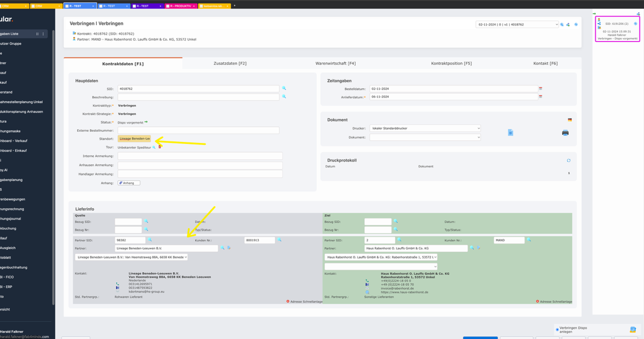Click the red delete icon beside Tour

pyautogui.click(x=160, y=147)
